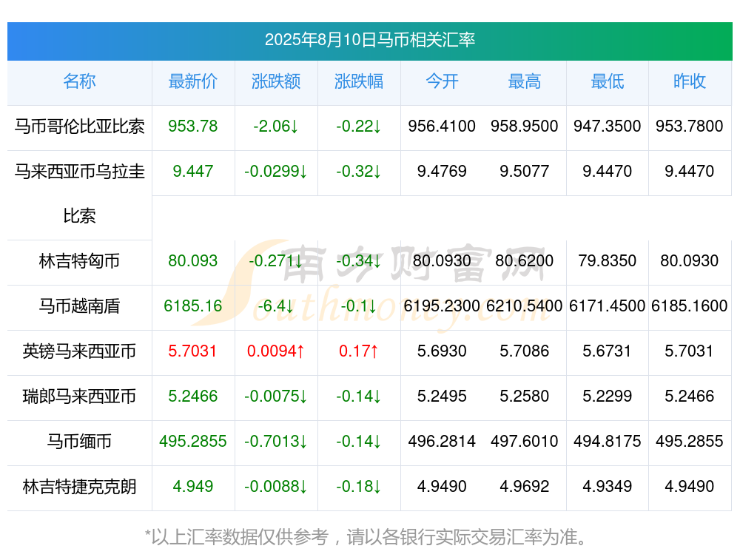Click the low value 5.6731

(x=608, y=351)
